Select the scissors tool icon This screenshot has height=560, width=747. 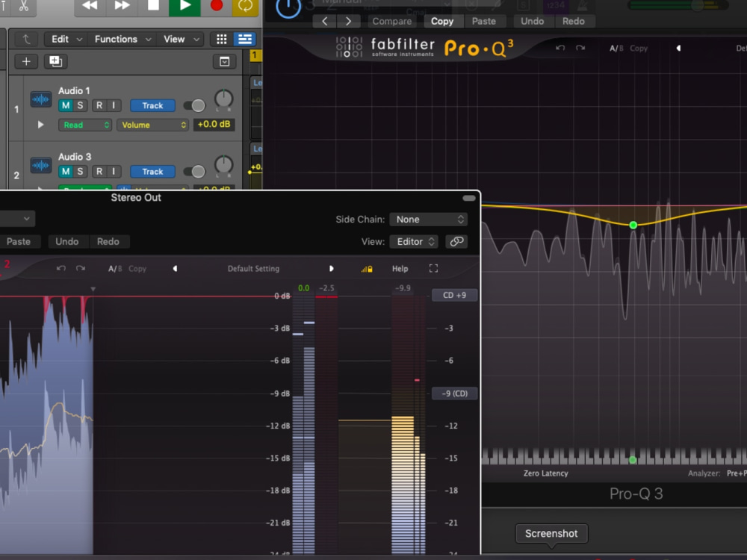[x=23, y=6]
